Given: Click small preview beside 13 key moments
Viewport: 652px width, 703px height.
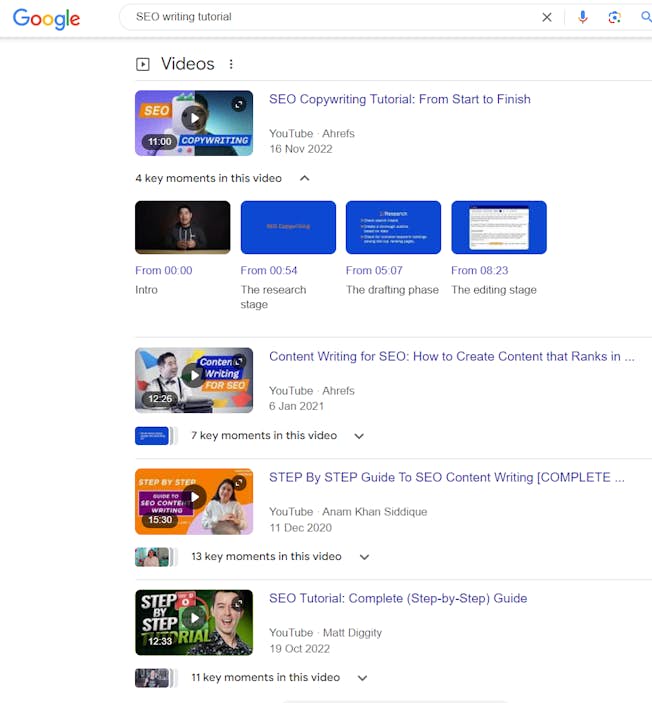Looking at the screenshot, I should point(152,557).
